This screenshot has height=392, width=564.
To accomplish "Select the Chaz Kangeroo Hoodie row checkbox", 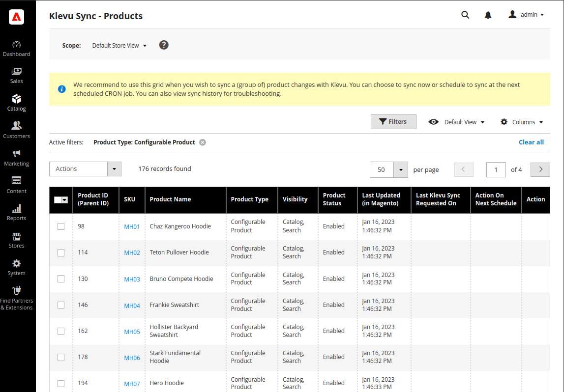I will click(61, 226).
